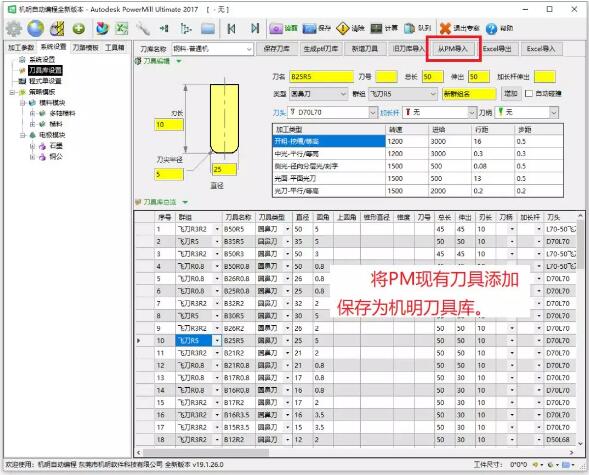Click the hierarchy tree toolbar icon
Viewport: 589px width, 475px height.
coord(186,29)
